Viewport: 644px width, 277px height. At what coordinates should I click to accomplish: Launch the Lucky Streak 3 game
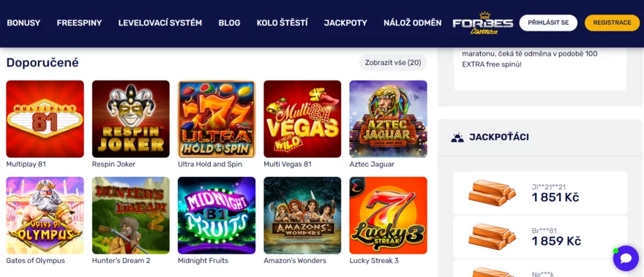388,216
